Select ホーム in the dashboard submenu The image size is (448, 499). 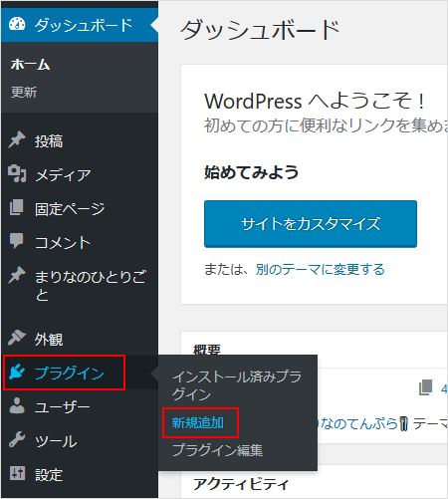point(31,65)
